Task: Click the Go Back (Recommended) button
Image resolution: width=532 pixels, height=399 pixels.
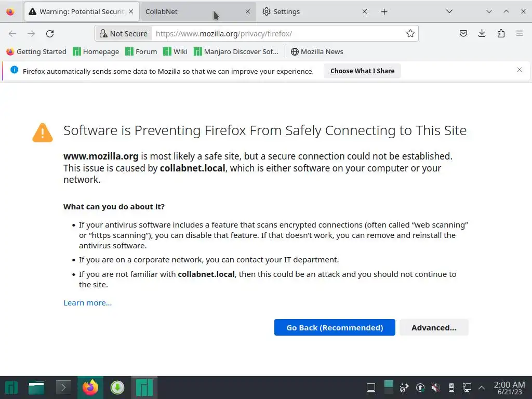Action: coord(335,327)
